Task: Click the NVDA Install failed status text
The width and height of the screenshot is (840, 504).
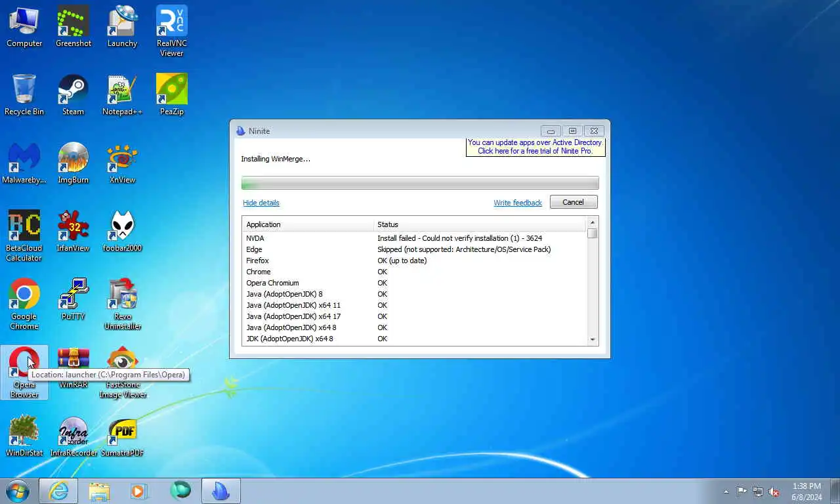Action: pyautogui.click(x=459, y=238)
